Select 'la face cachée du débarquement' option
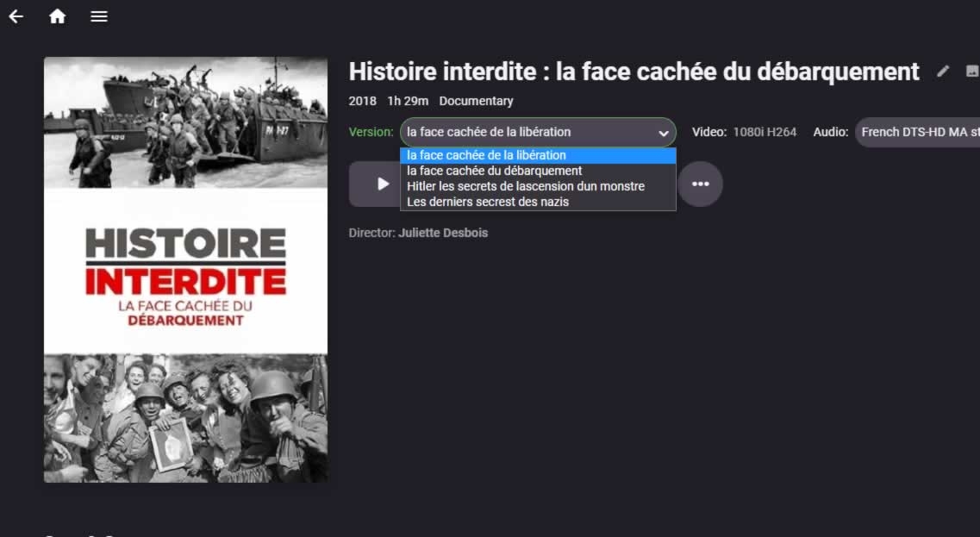This screenshot has width=980, height=537. coord(538,171)
